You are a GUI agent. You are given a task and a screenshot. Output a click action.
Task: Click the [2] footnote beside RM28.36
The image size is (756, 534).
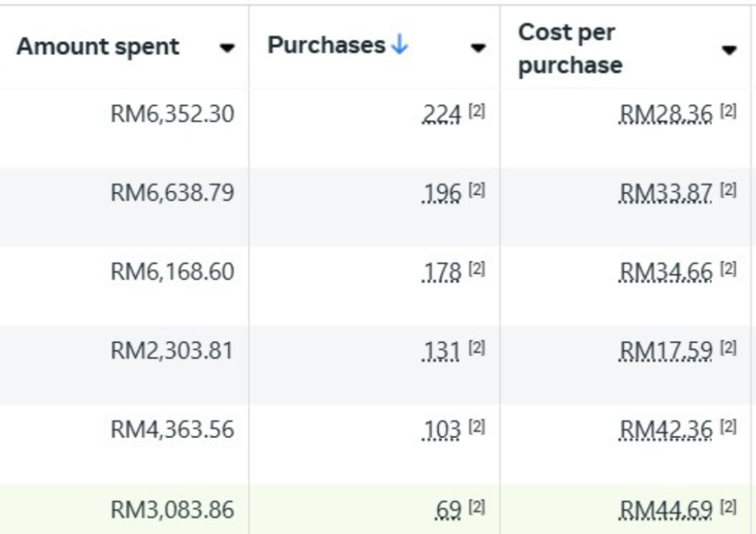click(x=729, y=112)
